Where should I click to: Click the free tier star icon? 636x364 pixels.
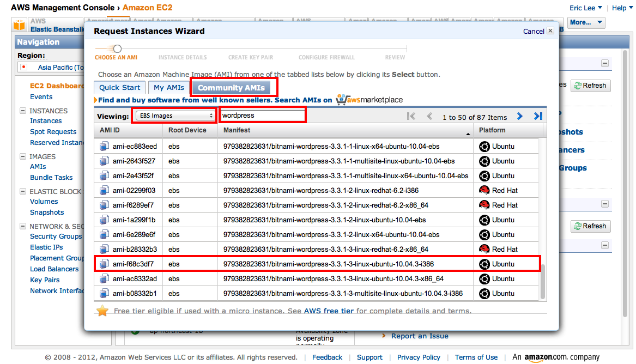(x=102, y=311)
